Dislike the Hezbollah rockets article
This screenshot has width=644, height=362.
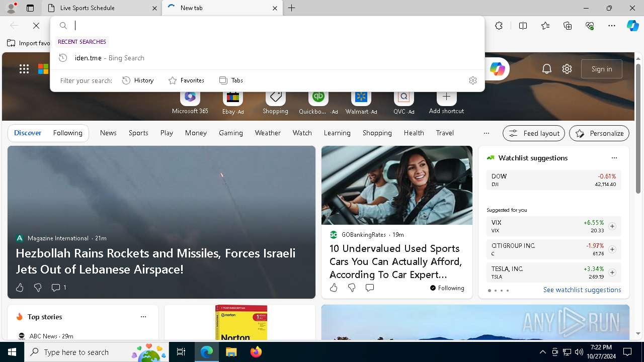click(x=38, y=288)
